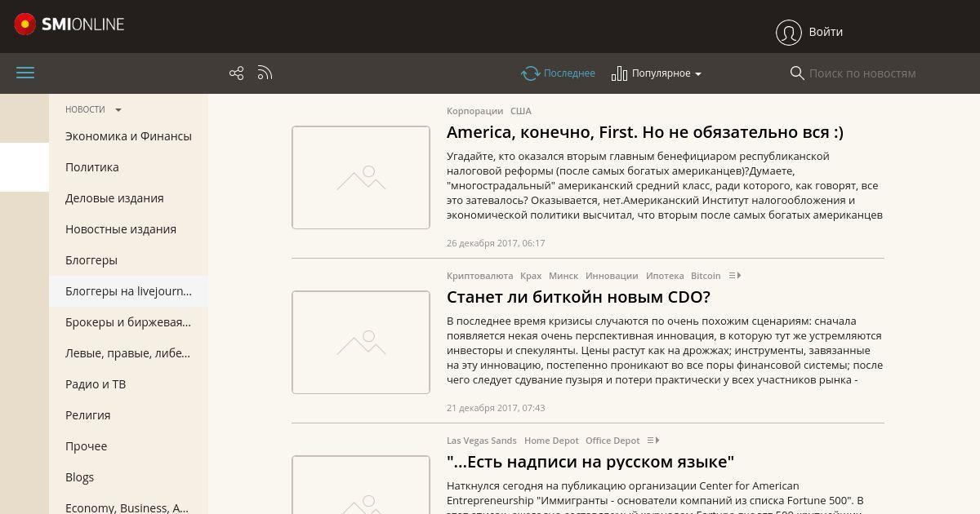Click the США tag

[x=520, y=111]
